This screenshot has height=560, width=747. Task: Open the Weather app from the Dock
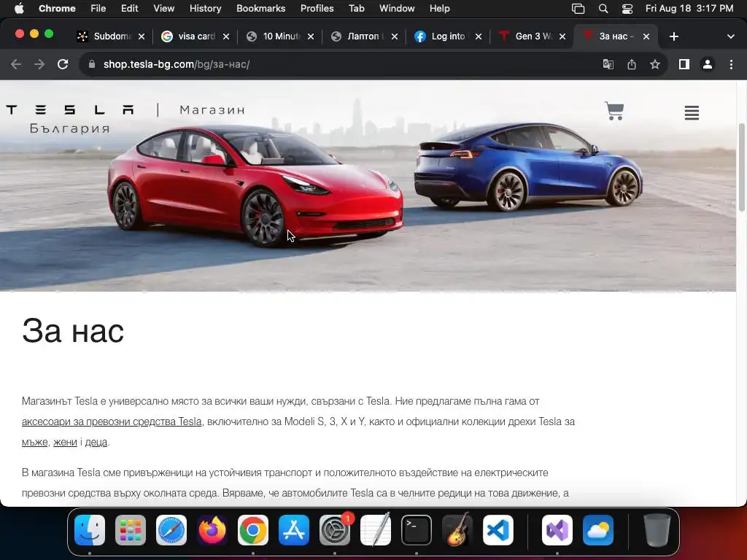tap(598, 530)
